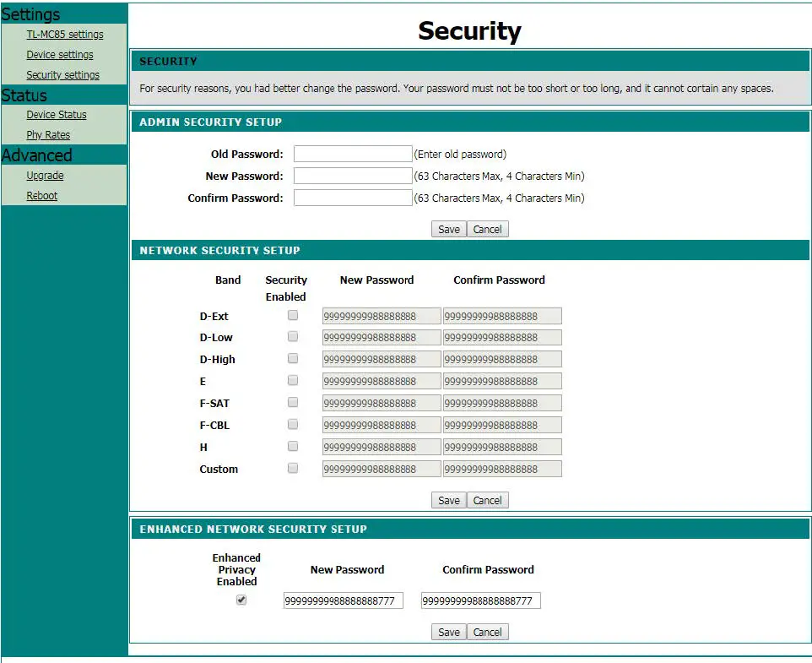This screenshot has height=663, width=812.
Task: Click D-Low Confirm Password field
Action: 502,338
